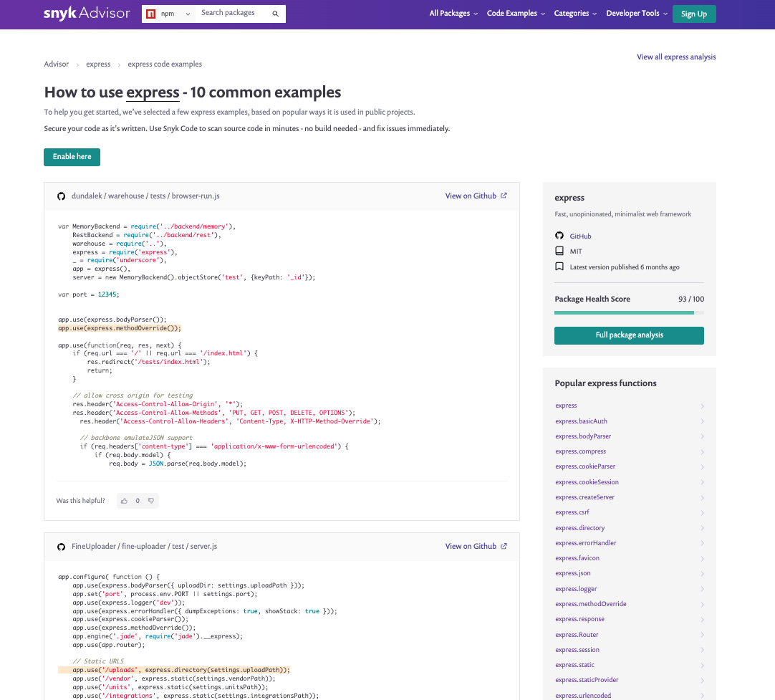Click the Package Health Score progress bar
This screenshot has height=700, width=775.
pyautogui.click(x=629, y=313)
